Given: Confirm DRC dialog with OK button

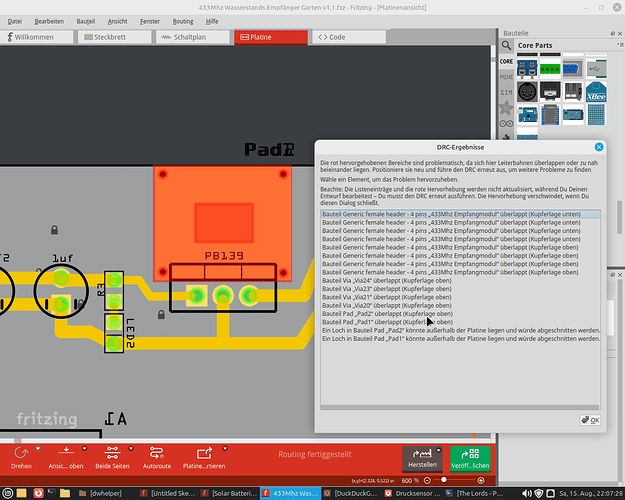Looking at the screenshot, I should coord(590,420).
